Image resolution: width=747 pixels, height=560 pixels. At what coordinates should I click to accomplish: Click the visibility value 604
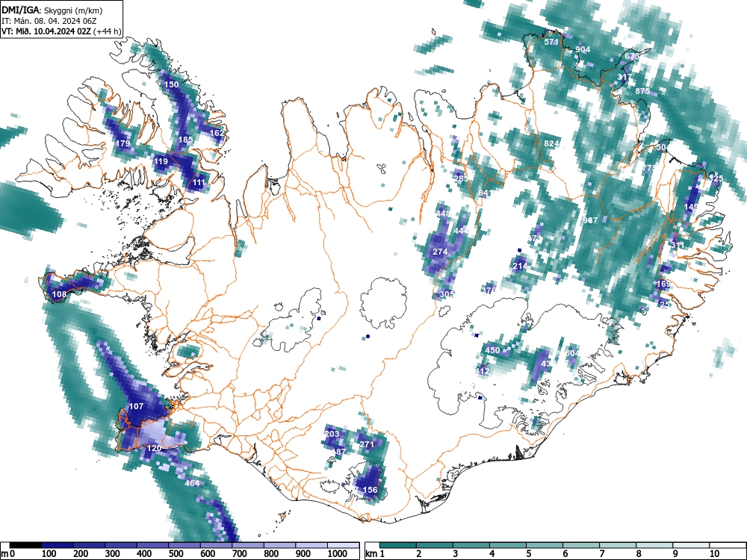coord(572,353)
